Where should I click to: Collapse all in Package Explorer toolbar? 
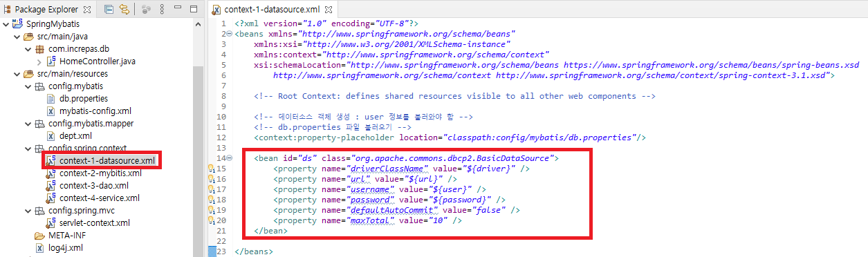[109, 10]
